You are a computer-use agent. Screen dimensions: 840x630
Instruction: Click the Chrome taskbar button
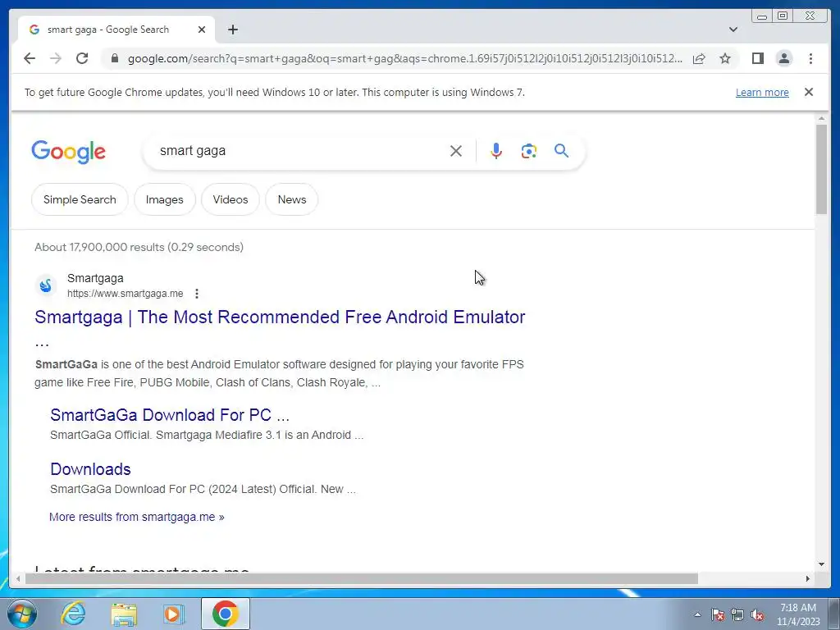pyautogui.click(x=226, y=614)
